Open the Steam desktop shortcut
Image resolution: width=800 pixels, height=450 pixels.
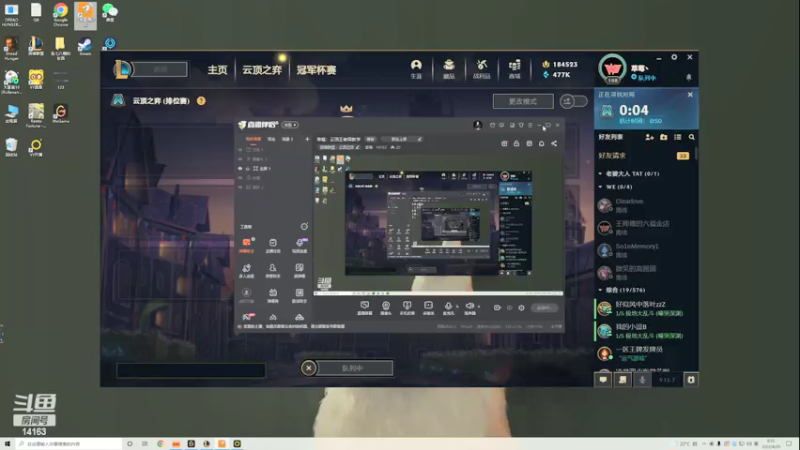[x=85, y=46]
